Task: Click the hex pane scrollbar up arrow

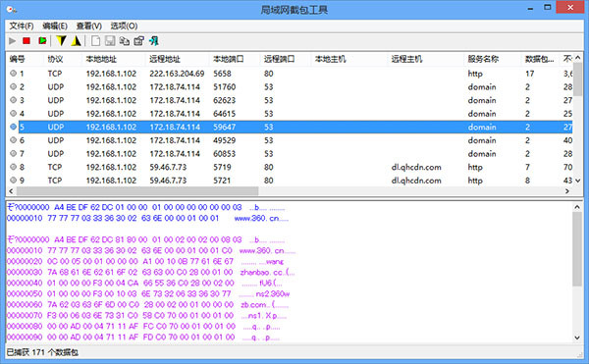Action: (577, 207)
